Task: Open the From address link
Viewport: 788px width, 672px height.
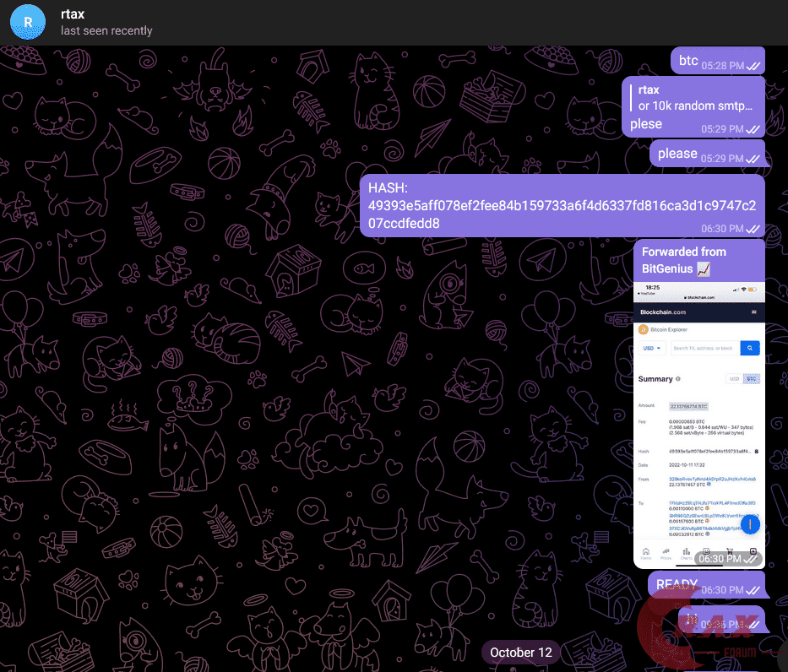Action: tap(711, 479)
